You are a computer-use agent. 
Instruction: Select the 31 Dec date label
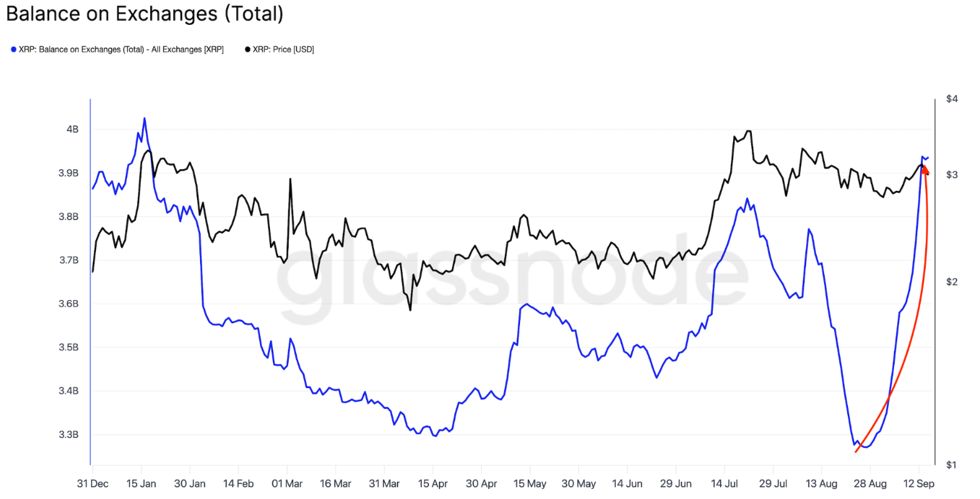coord(92,483)
